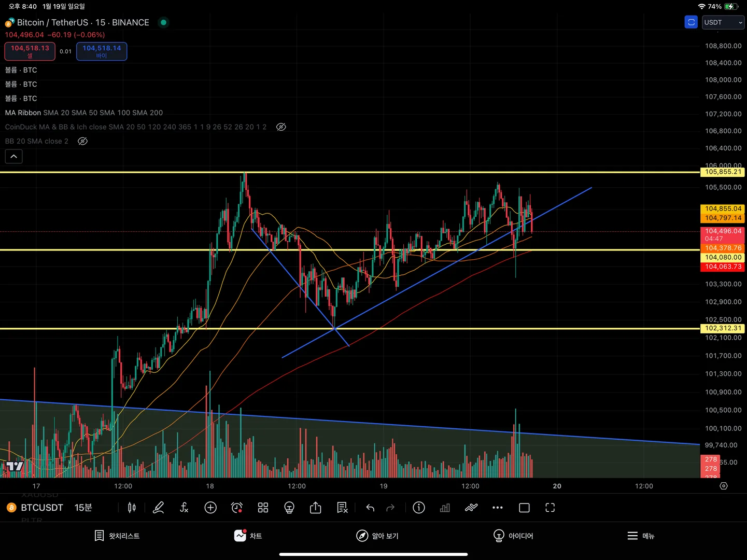The height and width of the screenshot is (560, 747).
Task: Tap the Bitcoin / TetherUS chart title
Action: point(83,22)
